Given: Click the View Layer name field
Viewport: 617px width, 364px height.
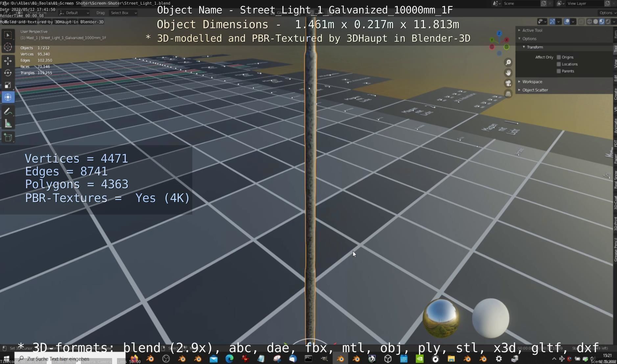Looking at the screenshot, I should pyautogui.click(x=585, y=3).
